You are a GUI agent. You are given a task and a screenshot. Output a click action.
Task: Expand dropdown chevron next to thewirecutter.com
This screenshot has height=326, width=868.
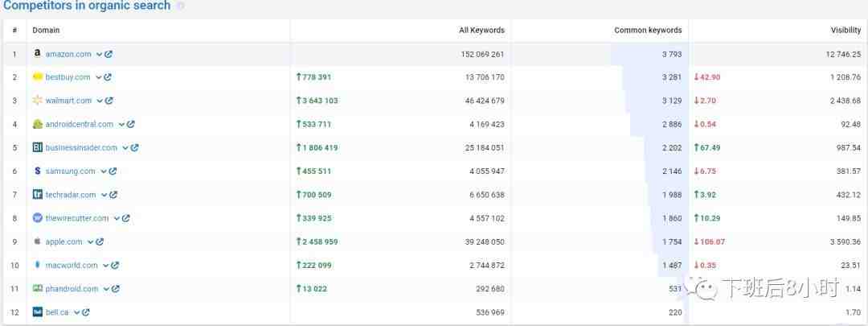click(117, 218)
